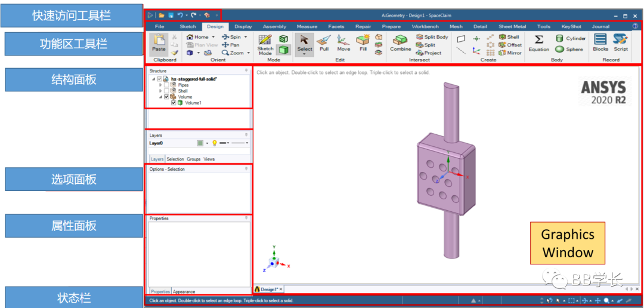Switch to the Views panel tab

[209, 159]
